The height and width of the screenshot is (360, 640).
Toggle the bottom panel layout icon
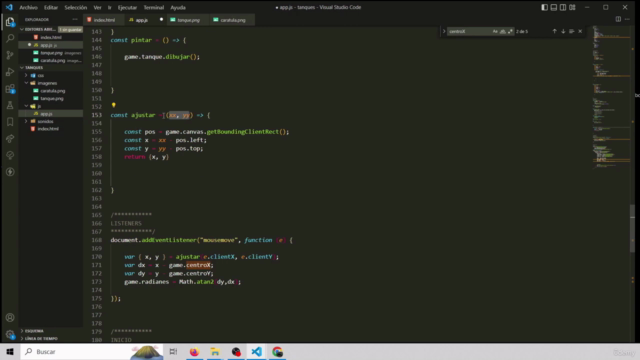[x=553, y=7]
